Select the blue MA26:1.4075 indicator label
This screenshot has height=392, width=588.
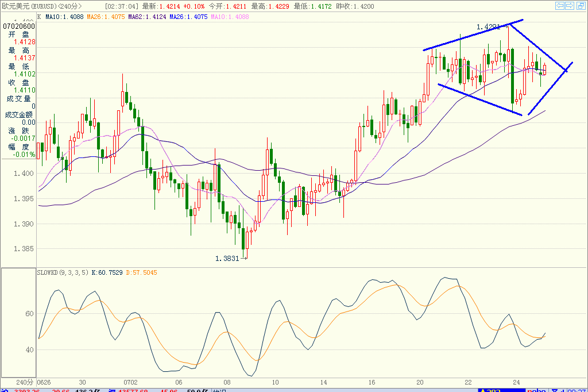point(188,17)
